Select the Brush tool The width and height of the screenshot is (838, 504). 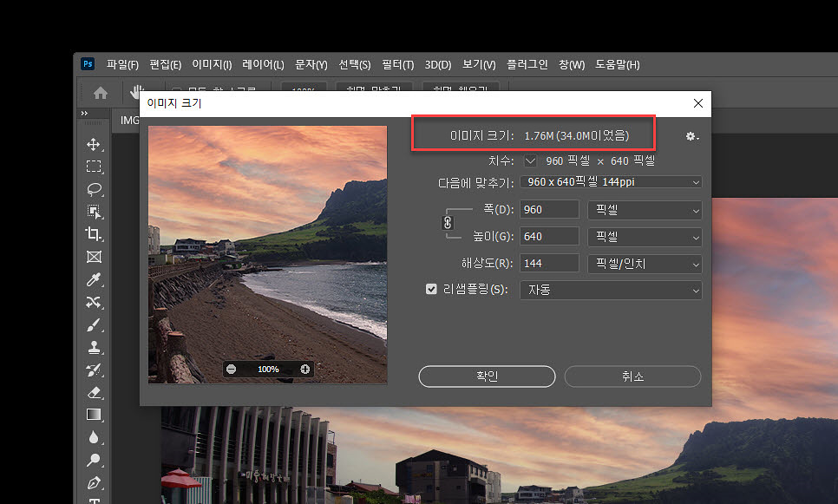click(x=94, y=324)
